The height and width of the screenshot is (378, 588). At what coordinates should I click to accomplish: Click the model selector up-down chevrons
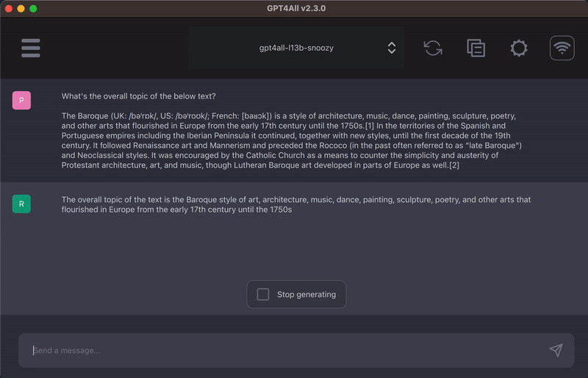(392, 48)
